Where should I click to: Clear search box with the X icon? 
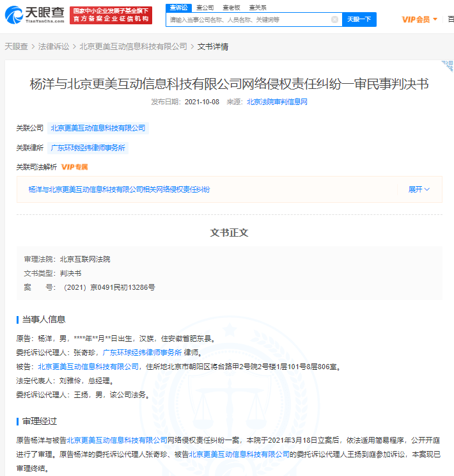(x=334, y=20)
